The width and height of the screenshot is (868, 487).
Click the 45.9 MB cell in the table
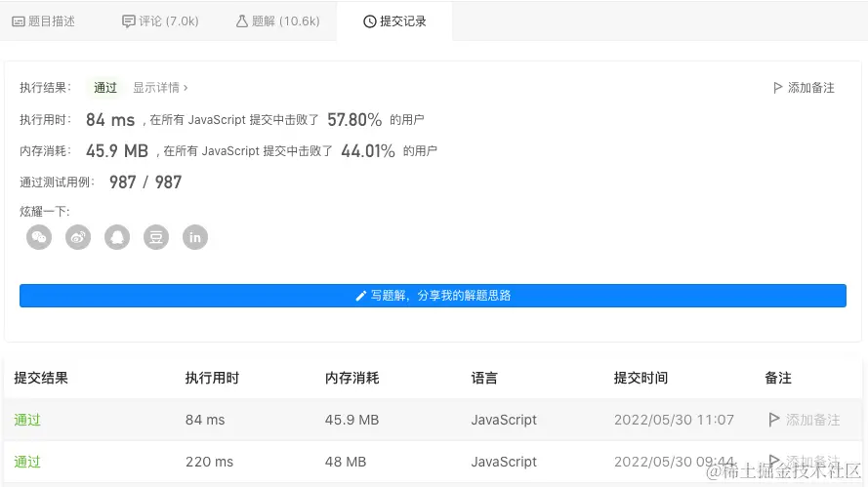click(352, 420)
